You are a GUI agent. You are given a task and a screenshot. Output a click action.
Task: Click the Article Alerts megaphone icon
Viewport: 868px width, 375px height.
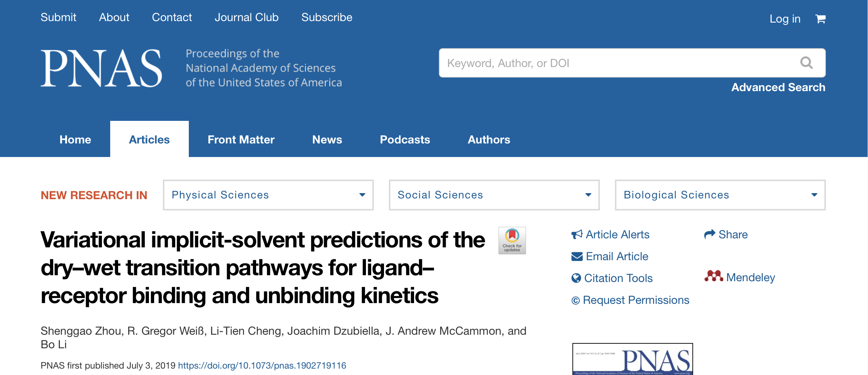[577, 235]
